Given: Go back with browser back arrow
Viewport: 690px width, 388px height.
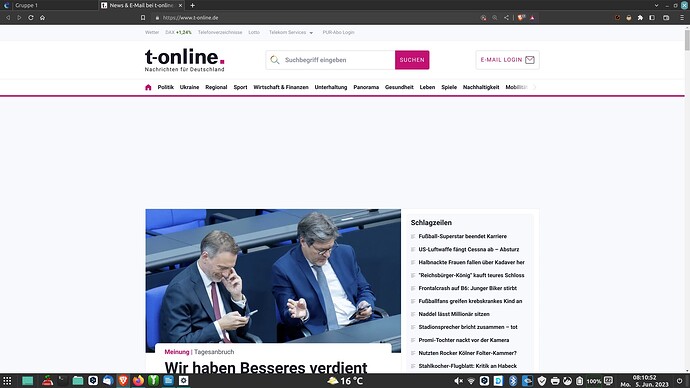Looking at the screenshot, I should [7, 18].
